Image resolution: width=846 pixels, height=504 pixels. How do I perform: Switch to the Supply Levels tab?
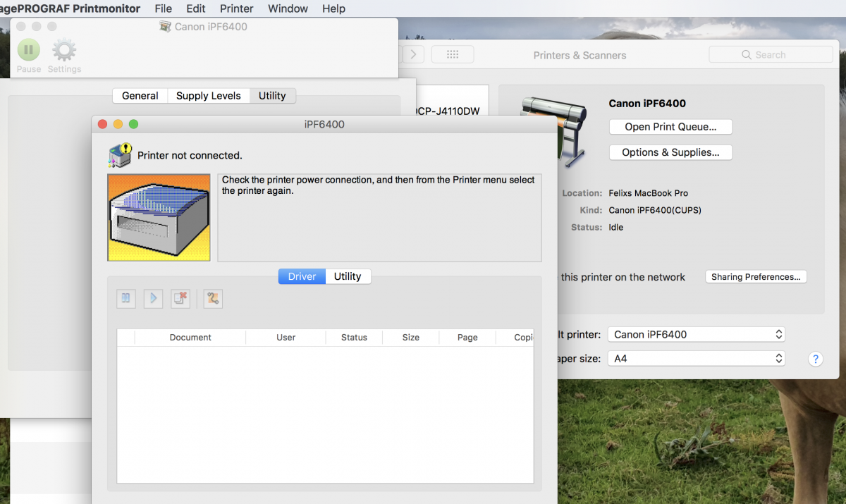[208, 96]
